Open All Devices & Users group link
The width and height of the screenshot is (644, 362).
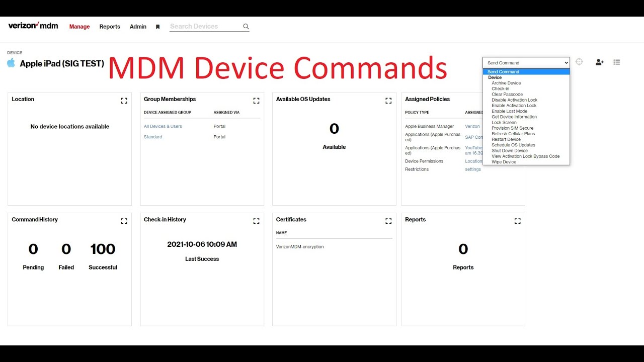point(163,126)
